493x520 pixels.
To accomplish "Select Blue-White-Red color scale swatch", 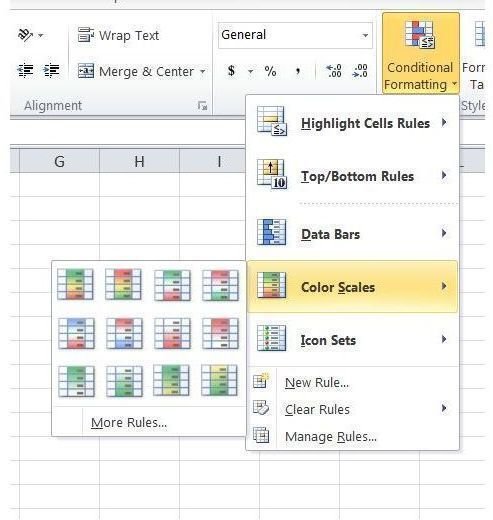I will pyautogui.click(x=76, y=333).
